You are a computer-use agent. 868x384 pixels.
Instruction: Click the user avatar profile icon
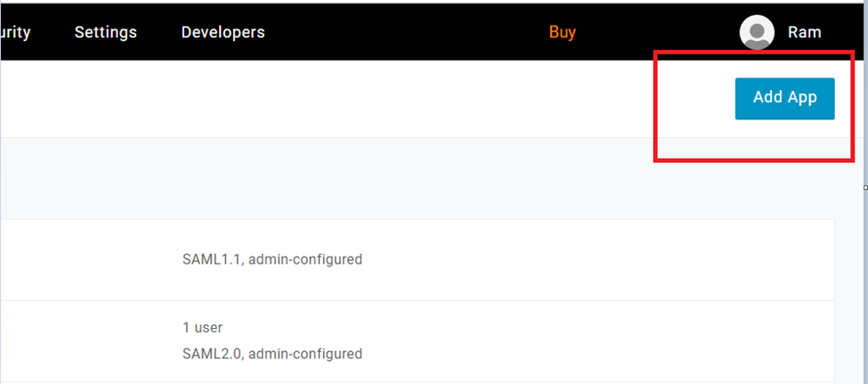pos(757,33)
